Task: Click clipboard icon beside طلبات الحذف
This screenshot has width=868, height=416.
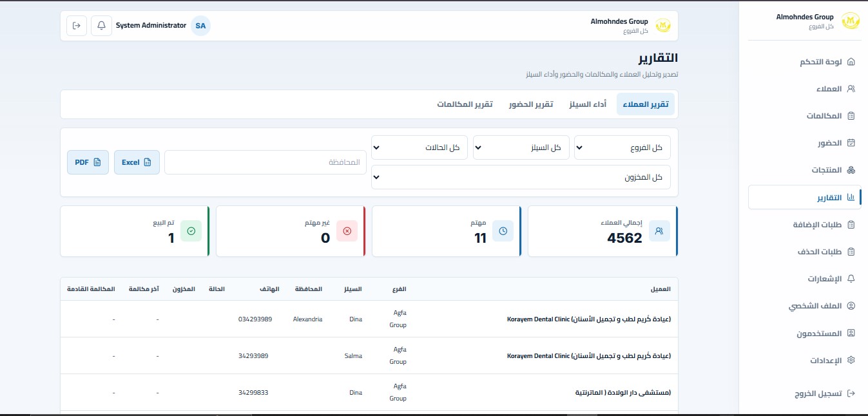Action: click(x=851, y=252)
